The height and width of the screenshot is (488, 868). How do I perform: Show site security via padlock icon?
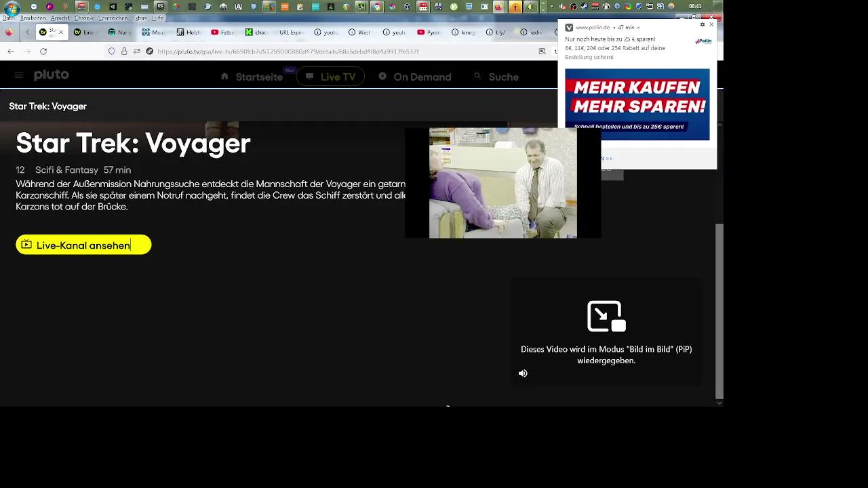(124, 52)
